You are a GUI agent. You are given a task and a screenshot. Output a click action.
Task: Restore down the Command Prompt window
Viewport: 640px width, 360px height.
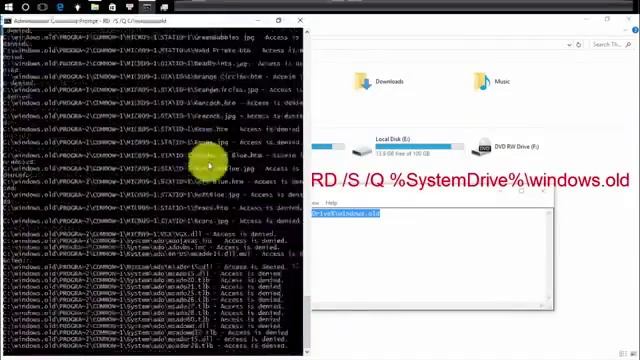point(279,20)
